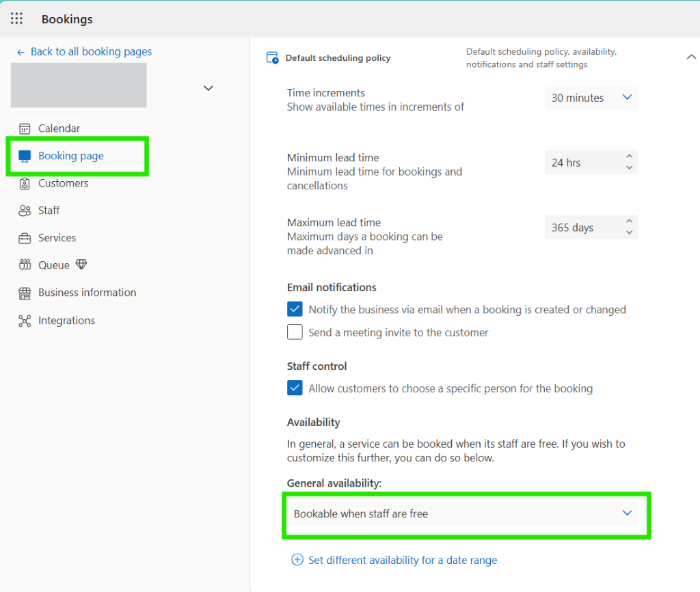The width and height of the screenshot is (700, 592).
Task: Increase the Minimum lead time value
Action: click(x=629, y=157)
